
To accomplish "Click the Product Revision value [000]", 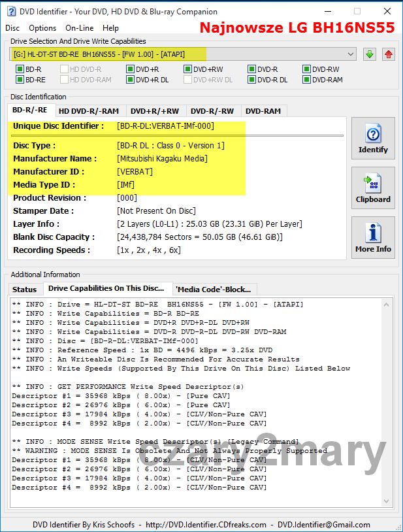I will click(127, 198).
